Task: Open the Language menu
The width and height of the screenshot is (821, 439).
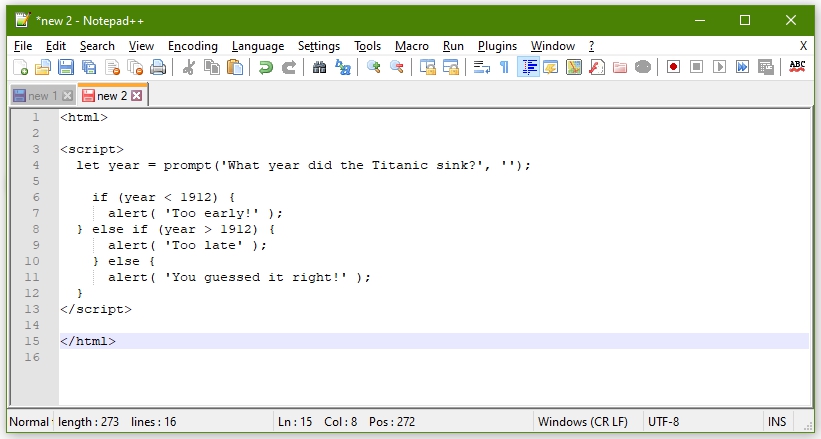Action: (x=258, y=46)
